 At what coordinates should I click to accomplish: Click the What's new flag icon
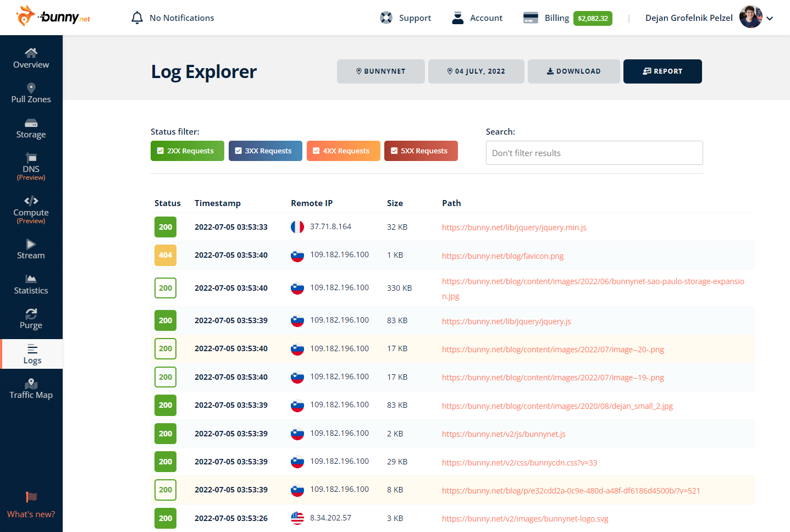click(x=31, y=497)
